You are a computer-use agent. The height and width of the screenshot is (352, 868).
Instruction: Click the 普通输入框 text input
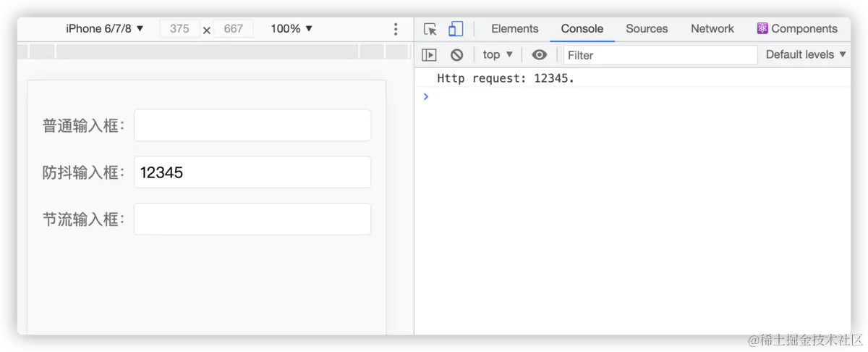[252, 125]
